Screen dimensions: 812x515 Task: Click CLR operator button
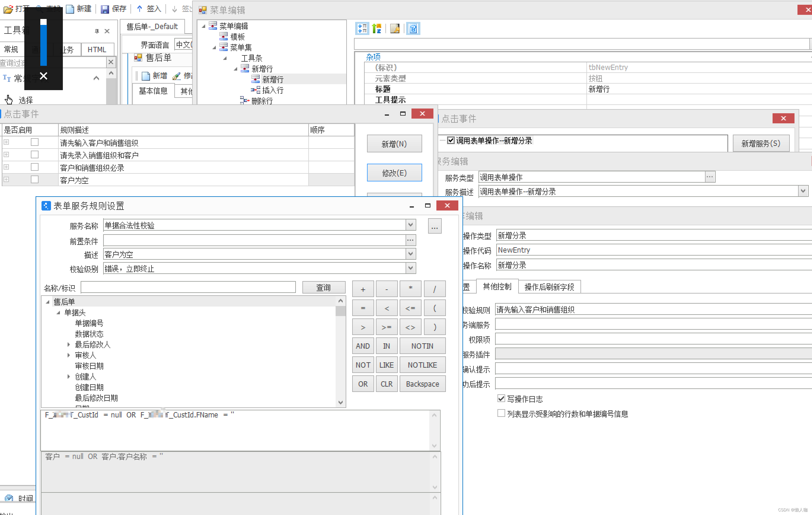click(x=387, y=384)
